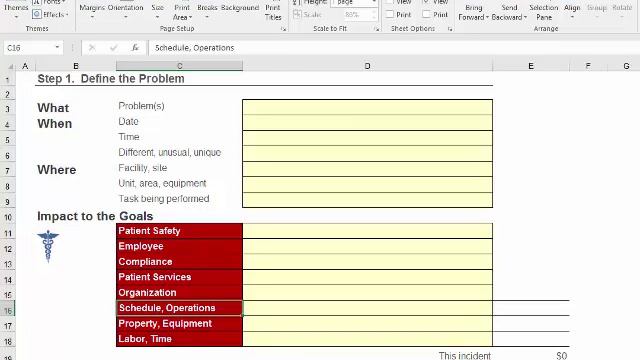The image size is (640, 360).
Task: Click the Send Backward button
Action: tap(509, 11)
